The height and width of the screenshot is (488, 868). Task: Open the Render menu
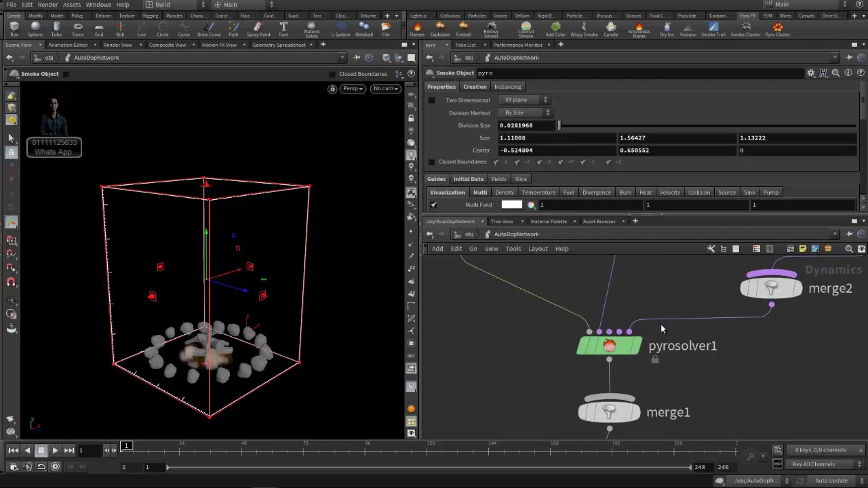[x=47, y=5]
